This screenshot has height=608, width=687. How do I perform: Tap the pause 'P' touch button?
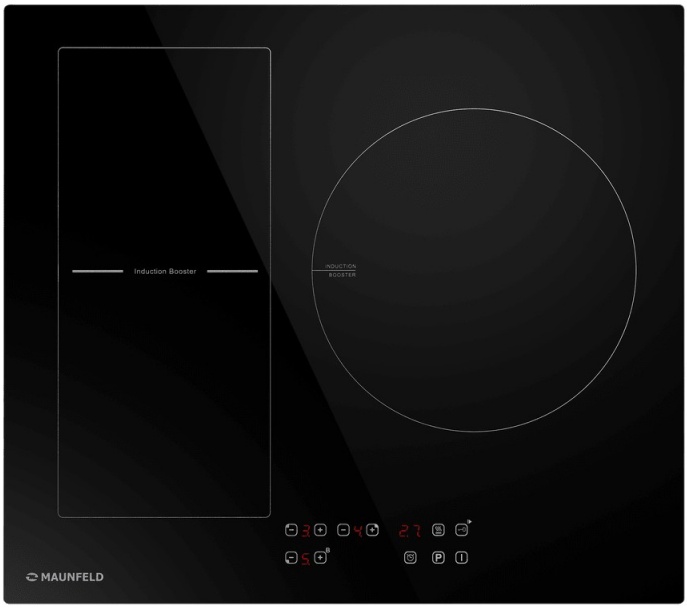(438, 557)
